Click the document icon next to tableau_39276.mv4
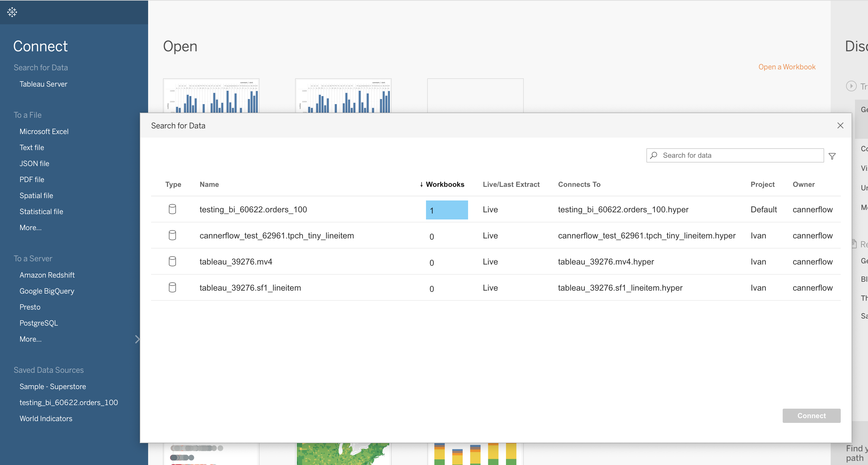This screenshot has height=465, width=868. pos(172,261)
